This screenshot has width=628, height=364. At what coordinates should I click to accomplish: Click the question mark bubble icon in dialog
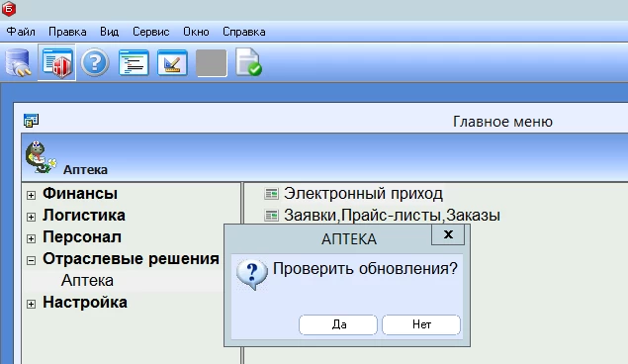pyautogui.click(x=251, y=274)
